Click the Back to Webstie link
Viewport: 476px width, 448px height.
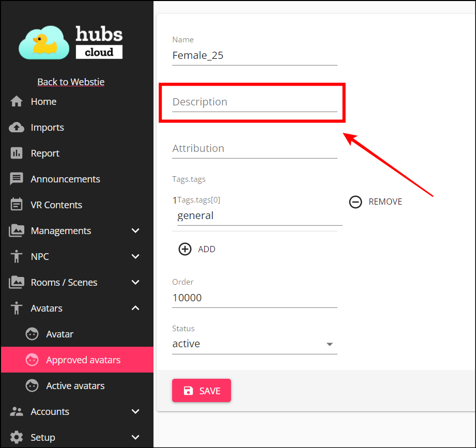pos(71,82)
